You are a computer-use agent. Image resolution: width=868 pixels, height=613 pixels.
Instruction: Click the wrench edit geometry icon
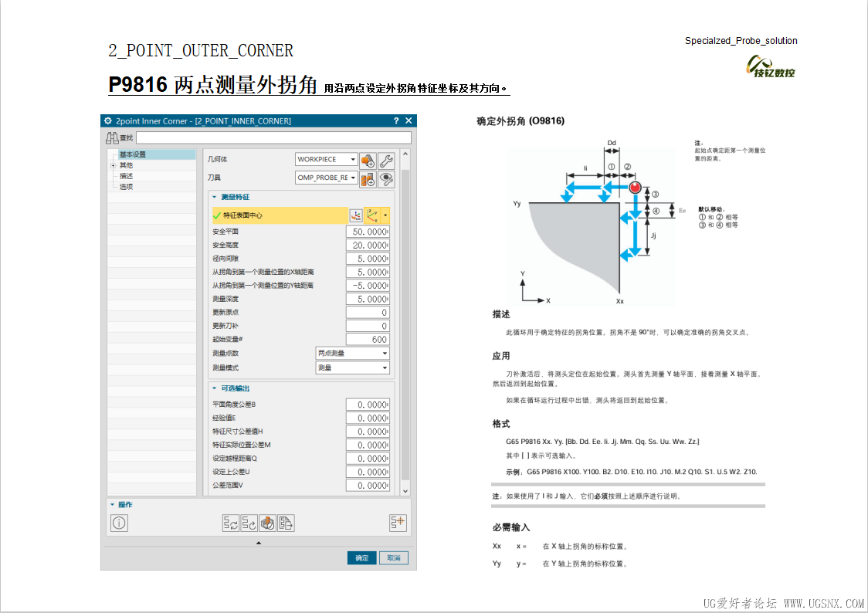pyautogui.click(x=386, y=161)
